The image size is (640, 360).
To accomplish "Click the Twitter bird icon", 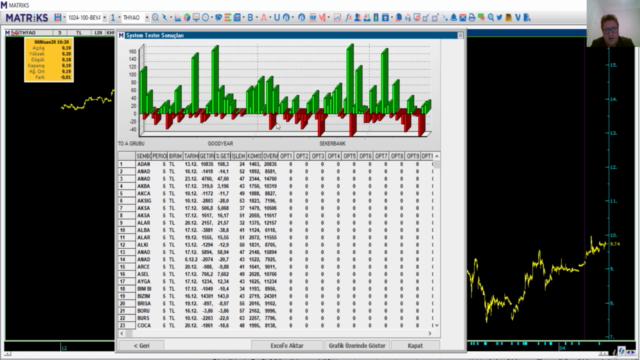I will tap(499, 18).
